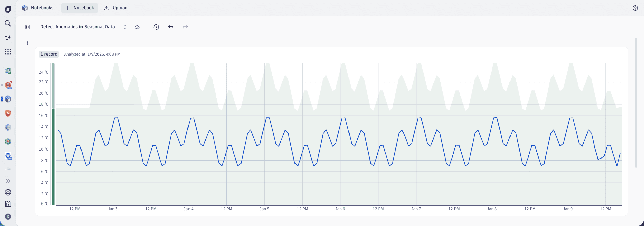Open notebook version history icon
644x226 pixels.
point(156,27)
